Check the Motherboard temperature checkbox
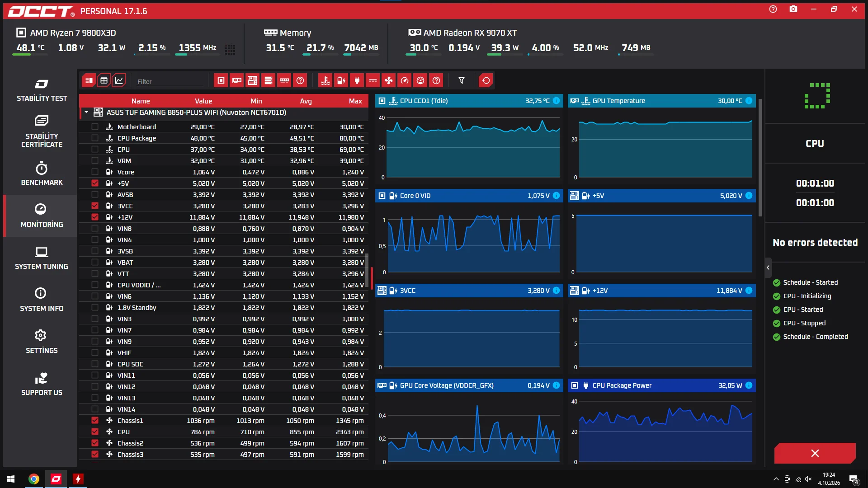This screenshot has height=488, width=868. 95,127
